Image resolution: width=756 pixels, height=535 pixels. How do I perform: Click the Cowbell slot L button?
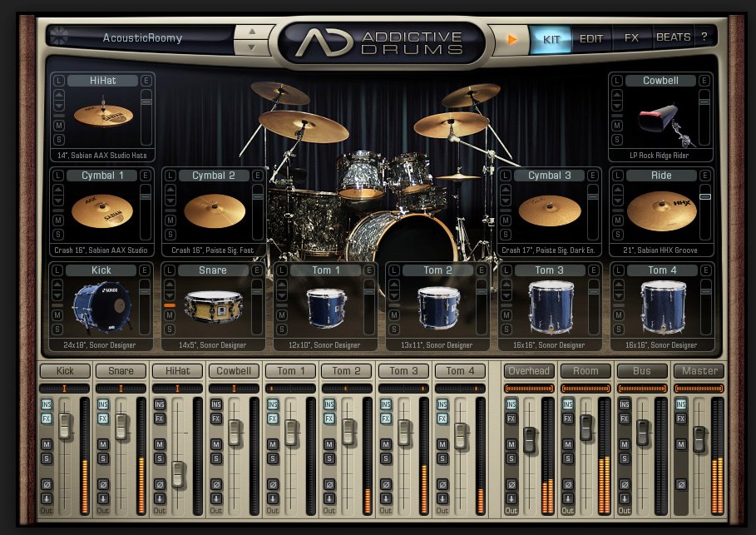click(x=616, y=81)
